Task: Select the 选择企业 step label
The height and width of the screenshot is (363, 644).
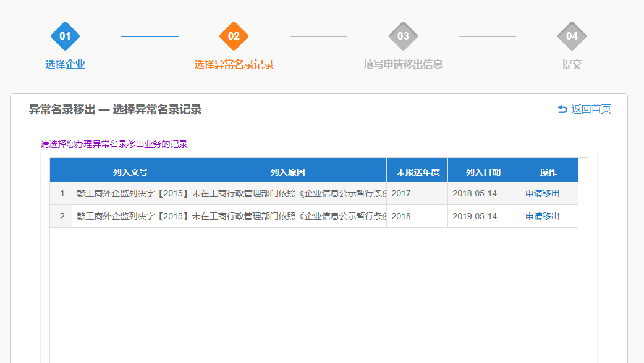Action: (65, 64)
